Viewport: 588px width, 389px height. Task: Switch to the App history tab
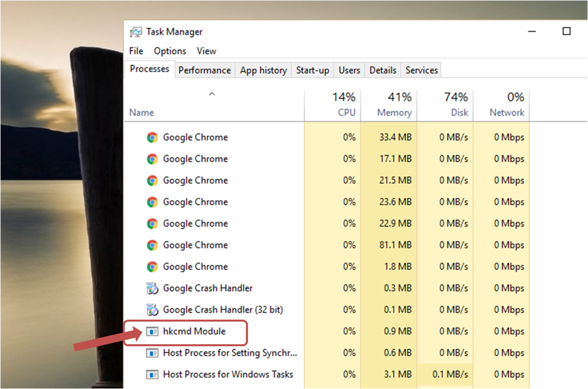coord(263,70)
